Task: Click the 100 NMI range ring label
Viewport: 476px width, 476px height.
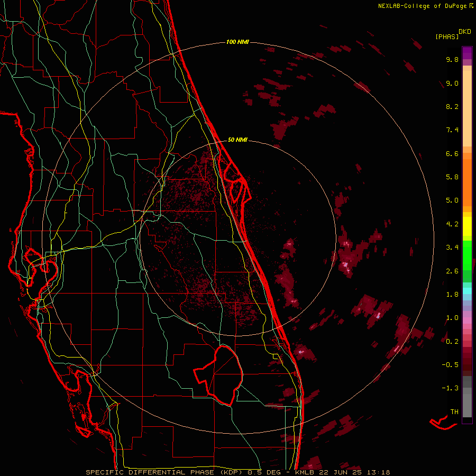Action: [237, 42]
